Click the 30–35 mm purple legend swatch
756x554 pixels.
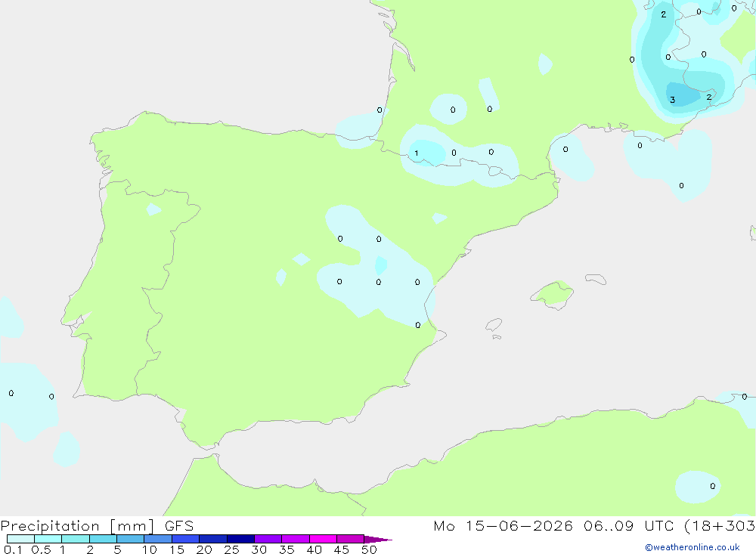268,539
